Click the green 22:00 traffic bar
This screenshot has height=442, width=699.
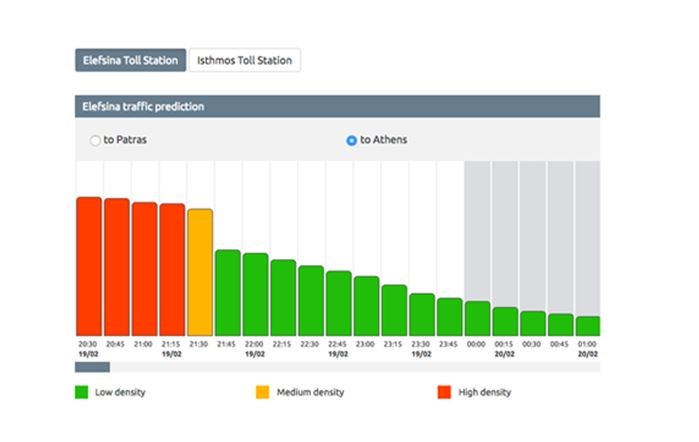pos(255,294)
